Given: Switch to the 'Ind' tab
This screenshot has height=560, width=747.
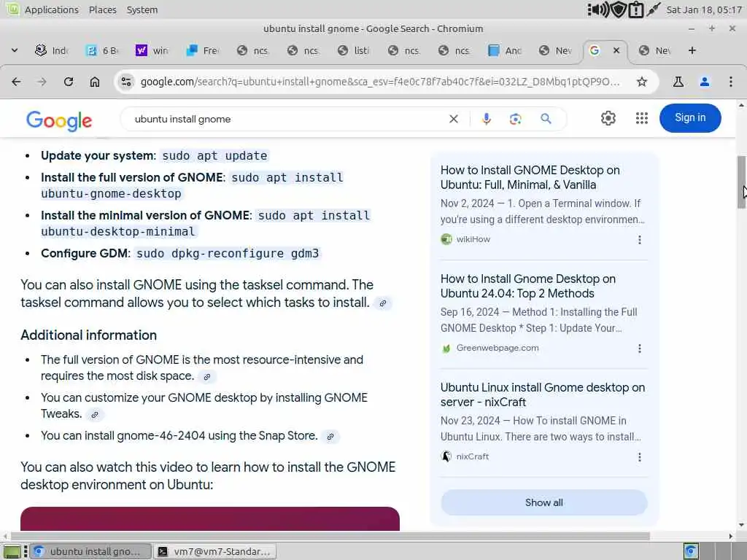Looking at the screenshot, I should [52, 50].
